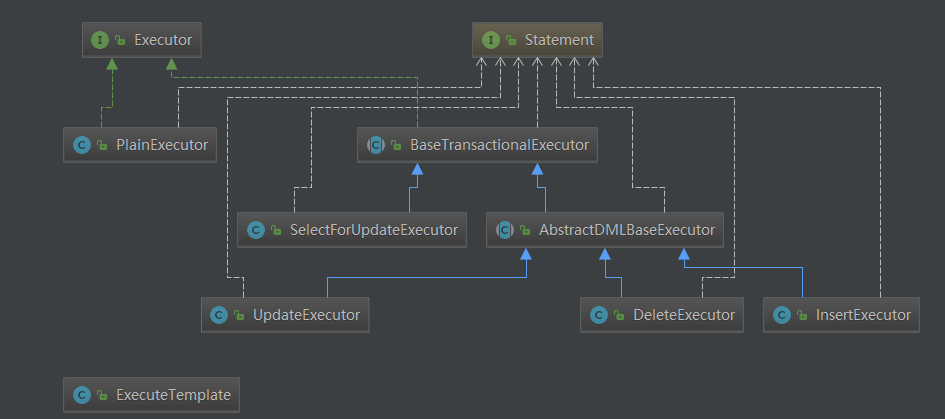Select the AbstractDMLBaseExecutor label text
This screenshot has height=419, width=945.
[x=626, y=230]
